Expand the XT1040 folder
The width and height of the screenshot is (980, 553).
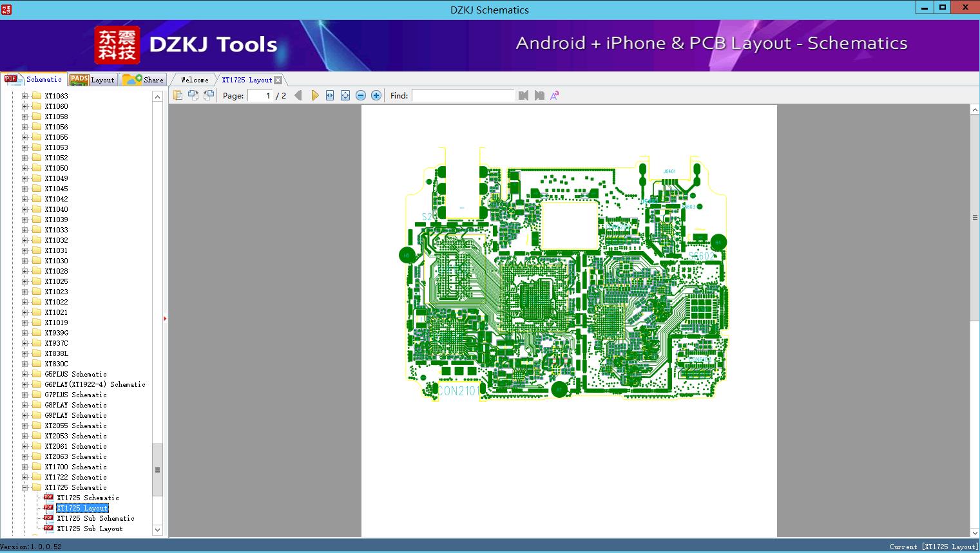25,209
